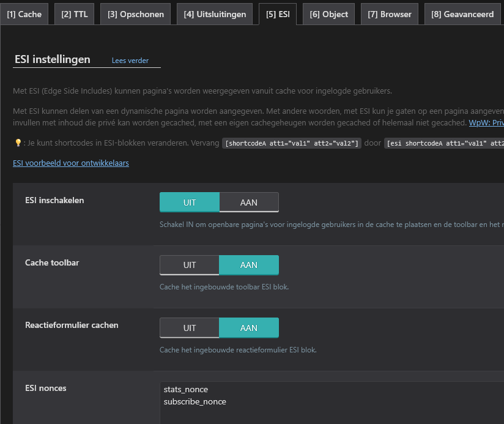Click the 'ESI instellingen' heading
The width and height of the screenshot is (504, 424).
point(52,59)
